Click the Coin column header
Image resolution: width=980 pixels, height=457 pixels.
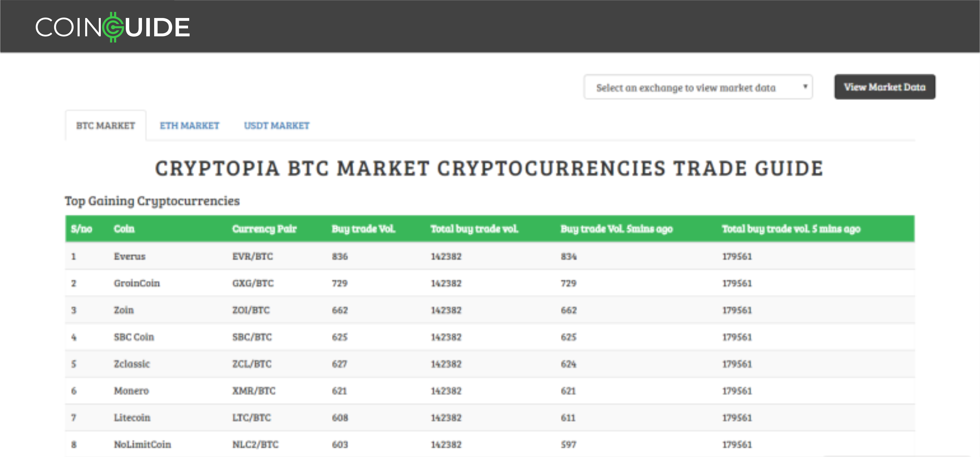[x=124, y=229]
